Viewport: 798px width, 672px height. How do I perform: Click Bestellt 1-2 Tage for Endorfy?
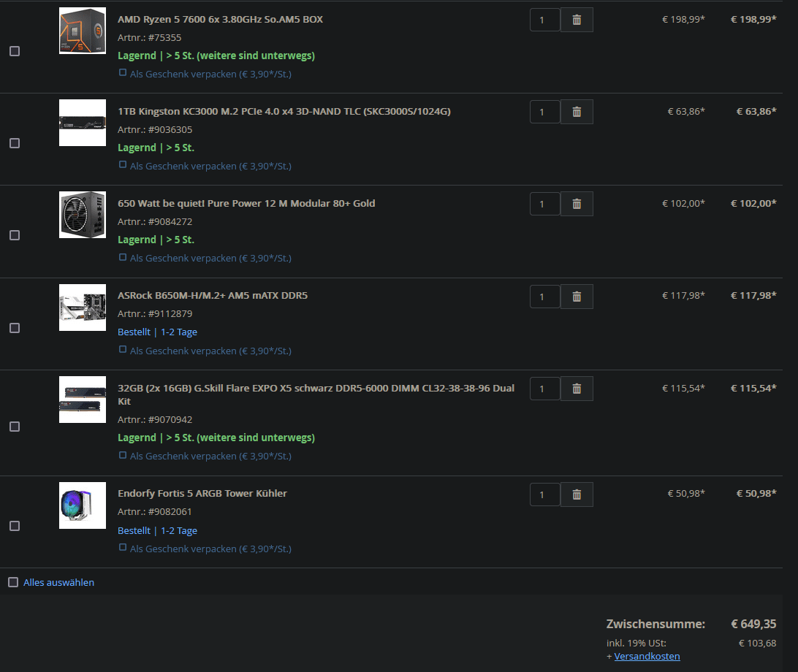(157, 530)
